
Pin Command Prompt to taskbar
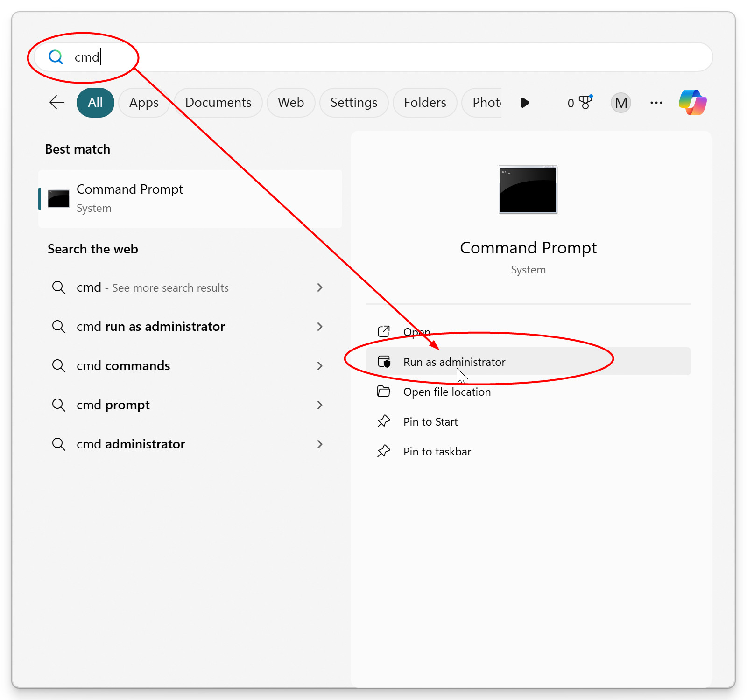[437, 452]
